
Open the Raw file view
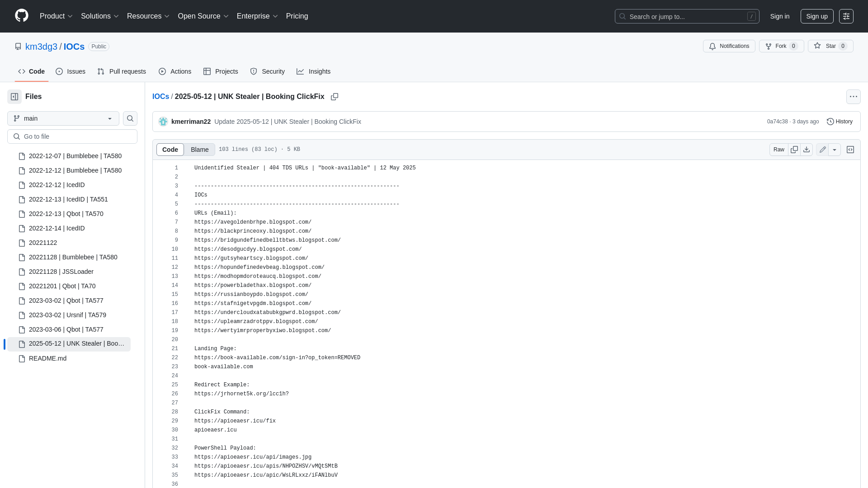point(779,150)
